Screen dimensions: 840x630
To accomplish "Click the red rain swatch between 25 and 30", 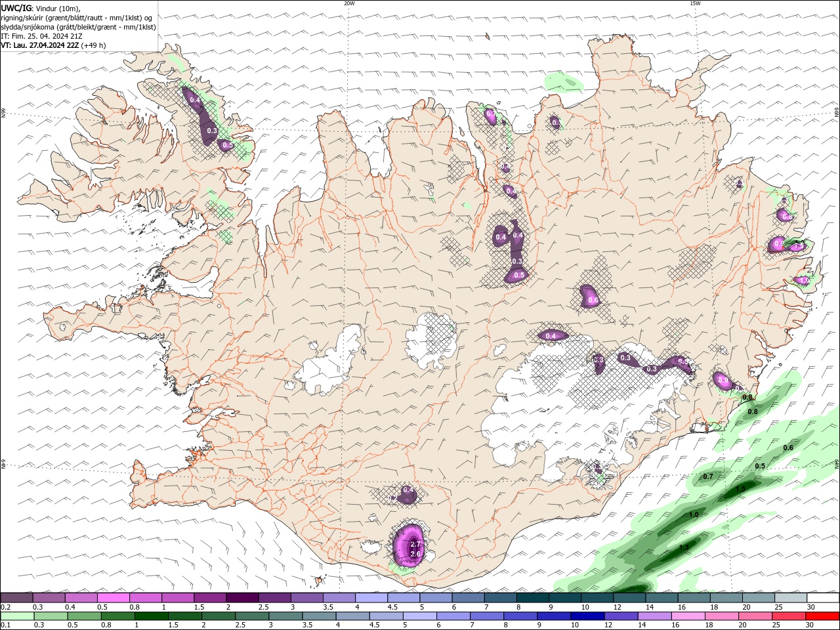I will point(788,616).
